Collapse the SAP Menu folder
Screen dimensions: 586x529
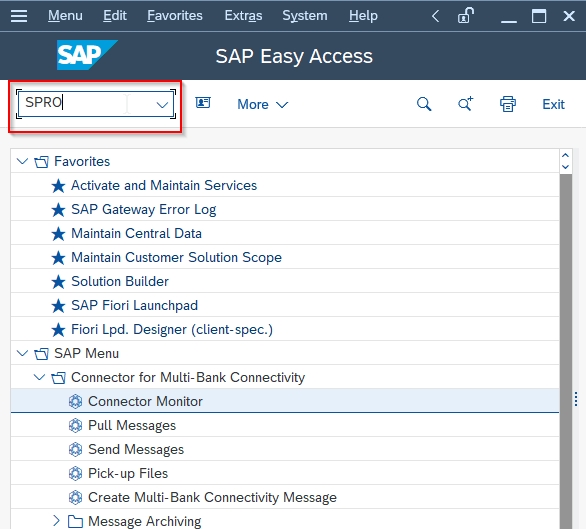pyautogui.click(x=22, y=353)
